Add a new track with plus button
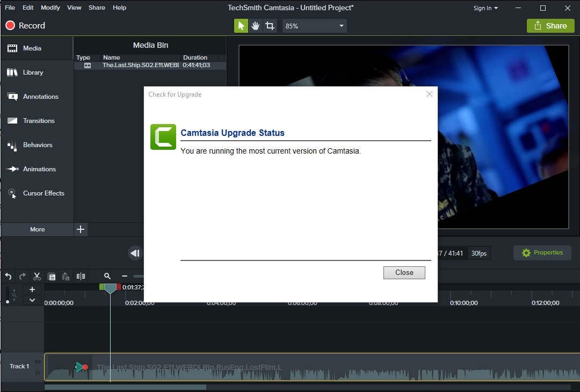580x392 pixels. [x=32, y=289]
